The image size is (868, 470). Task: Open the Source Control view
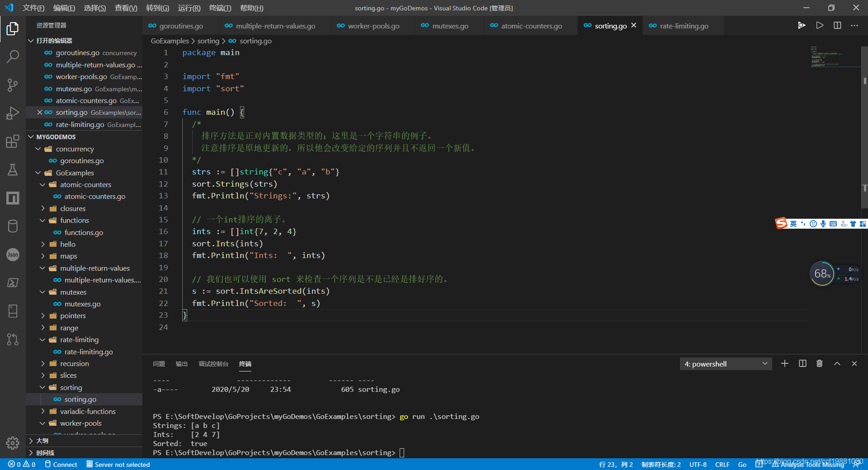click(x=13, y=85)
